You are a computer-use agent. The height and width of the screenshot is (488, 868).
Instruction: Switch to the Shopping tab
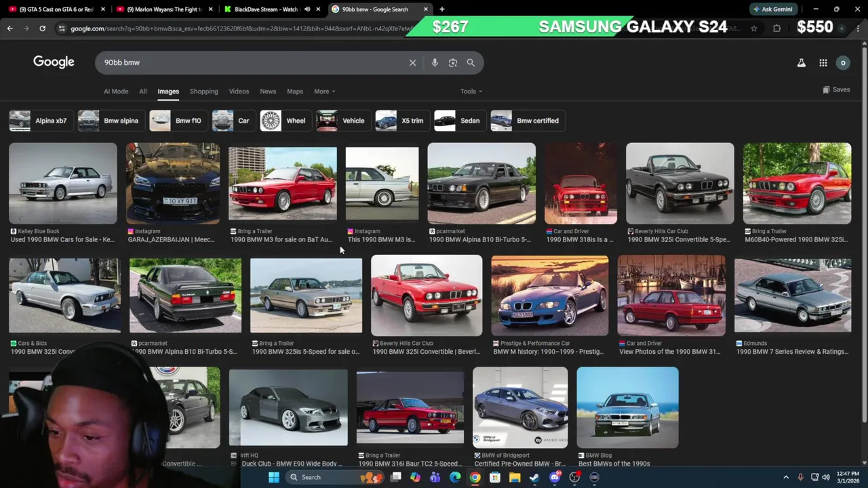204,91
